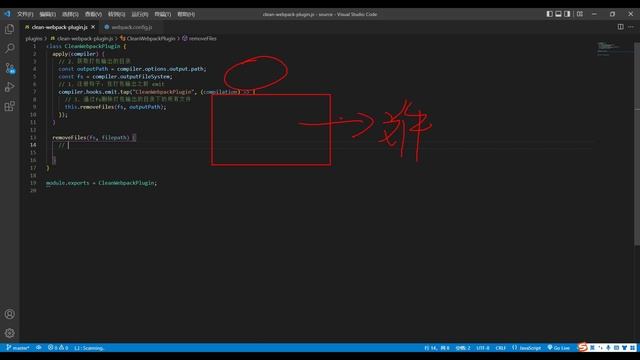Screen dimensions: 640x360
Task: Click the const outputPath declaration line
Action: coord(132,69)
